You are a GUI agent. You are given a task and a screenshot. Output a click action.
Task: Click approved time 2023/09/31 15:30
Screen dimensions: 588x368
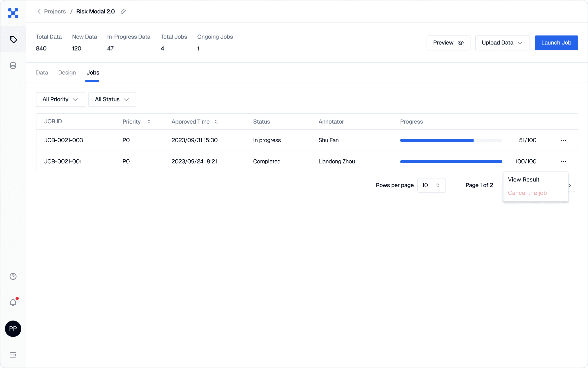(194, 140)
